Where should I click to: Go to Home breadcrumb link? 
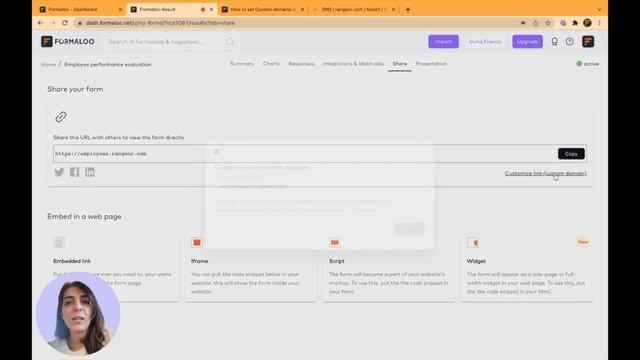coord(48,64)
